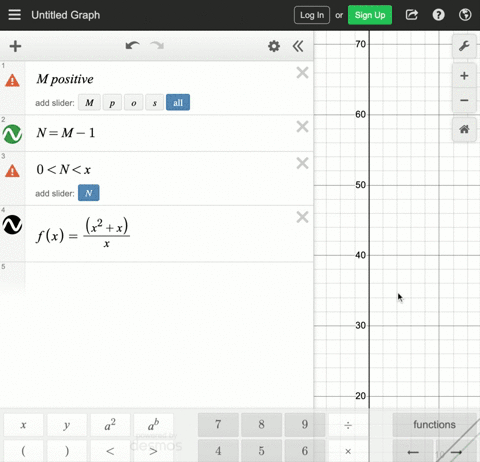480x462 pixels.
Task: Add slider for s
Action: click(155, 102)
